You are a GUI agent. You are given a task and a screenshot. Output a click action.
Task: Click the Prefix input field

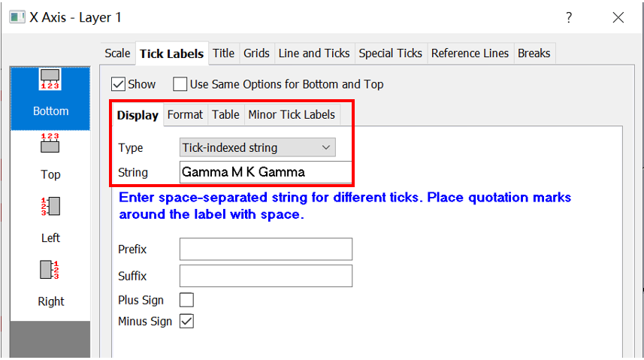pos(266,249)
